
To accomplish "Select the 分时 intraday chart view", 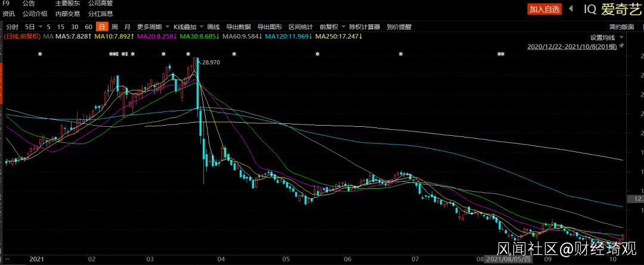I will pos(12,27).
